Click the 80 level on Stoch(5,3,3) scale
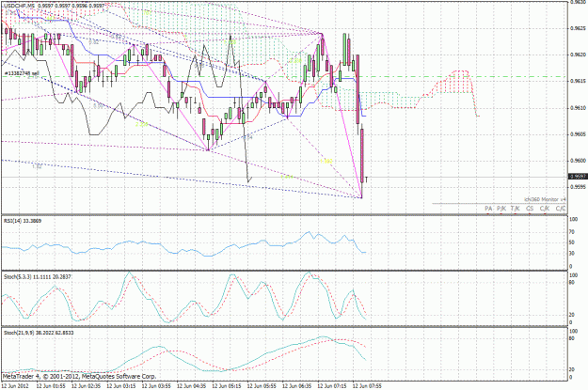 pos(572,282)
